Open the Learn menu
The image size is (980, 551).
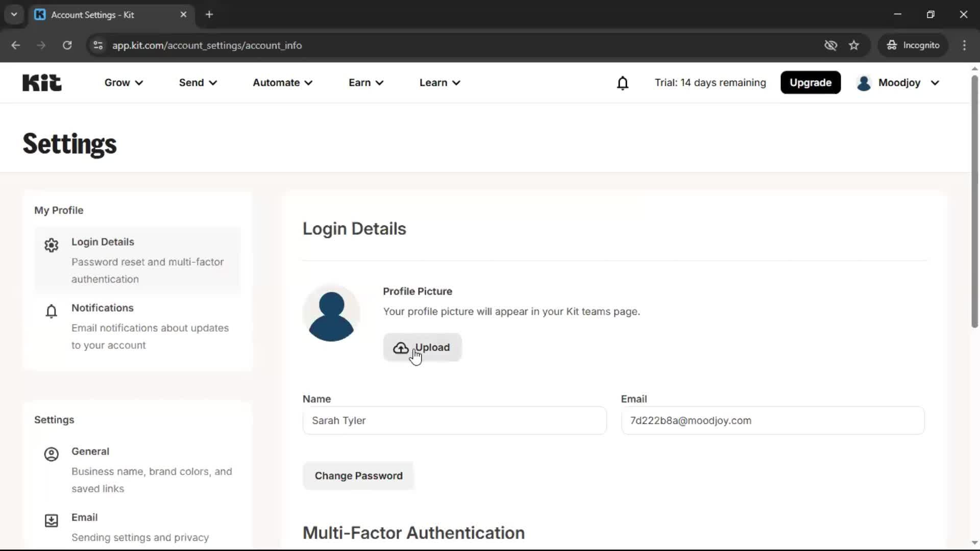pos(439,83)
